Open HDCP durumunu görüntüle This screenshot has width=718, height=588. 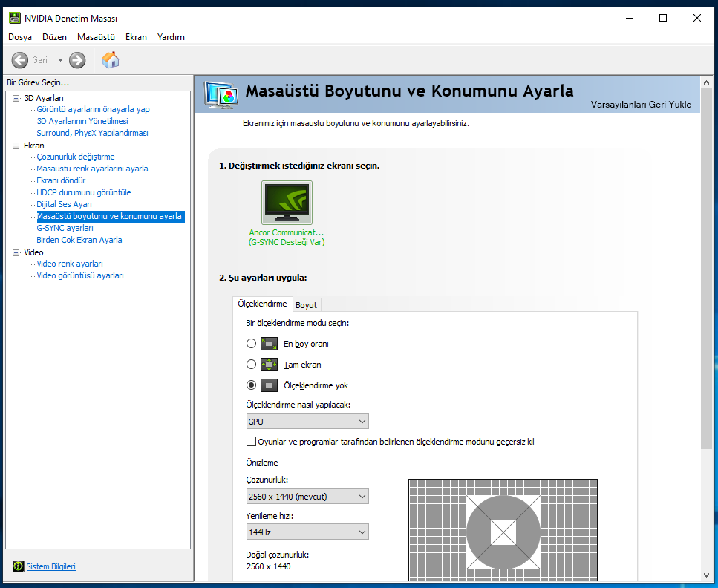coord(84,192)
